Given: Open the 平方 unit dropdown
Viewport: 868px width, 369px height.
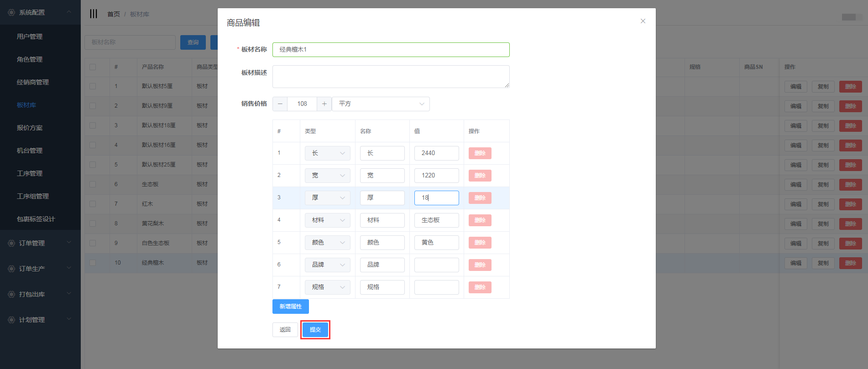Looking at the screenshot, I should (381, 104).
